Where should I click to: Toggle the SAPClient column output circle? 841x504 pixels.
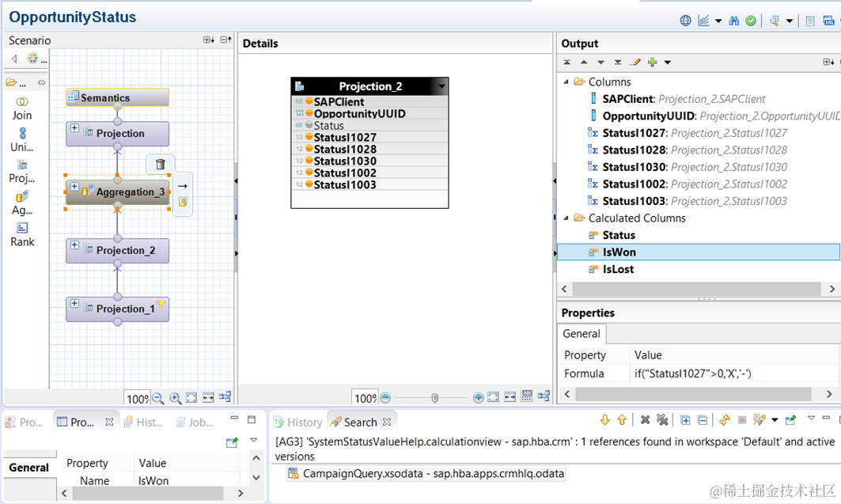coord(309,100)
